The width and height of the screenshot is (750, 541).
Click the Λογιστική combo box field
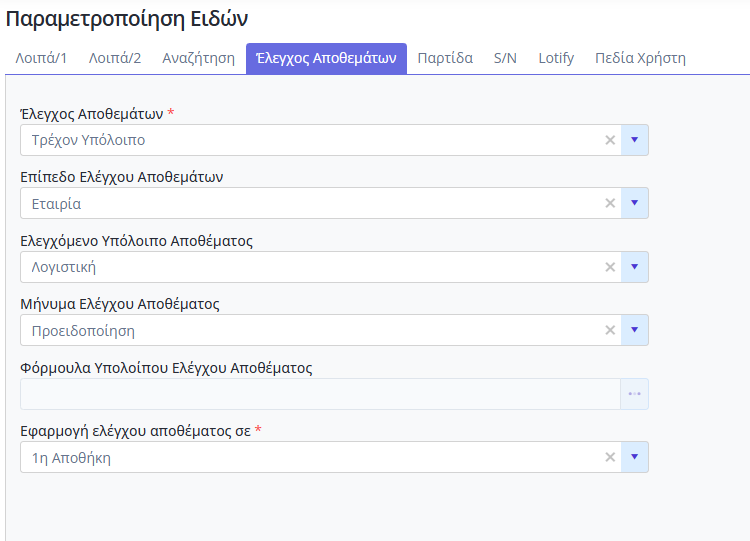[x=334, y=267]
